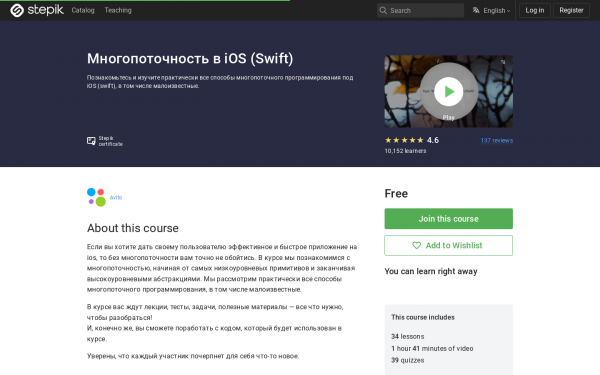Click the Log in button
Viewport: 600px width, 375px height.
click(x=535, y=10)
